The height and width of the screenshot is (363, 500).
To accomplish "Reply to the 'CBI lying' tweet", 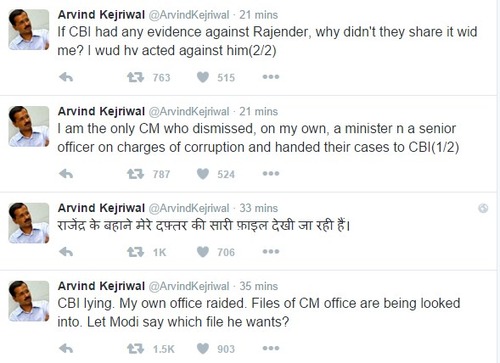I will point(66,349).
